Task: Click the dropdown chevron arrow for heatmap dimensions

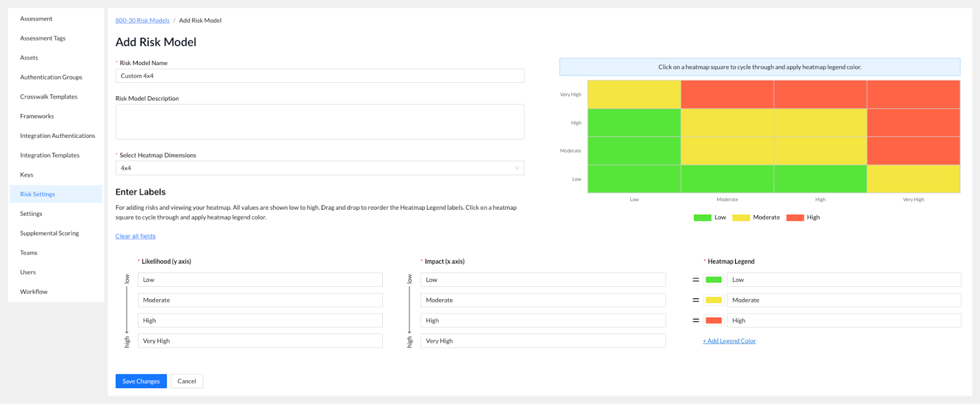Action: click(516, 168)
